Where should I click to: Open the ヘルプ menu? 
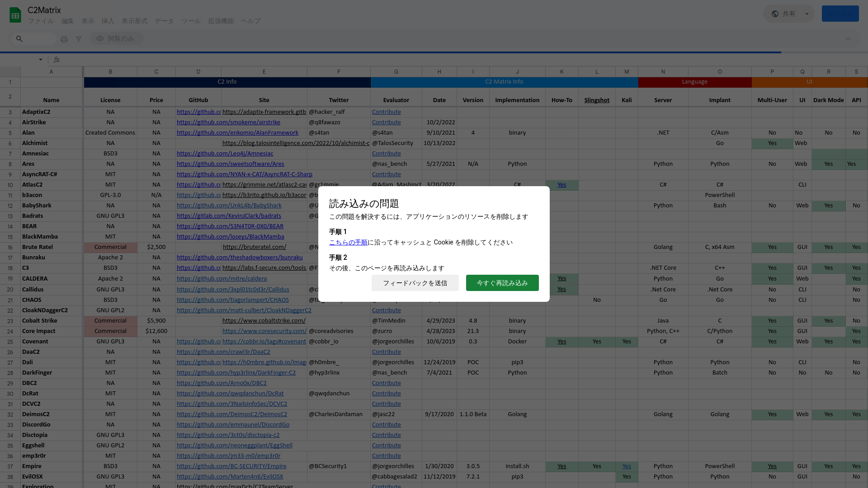[x=250, y=21]
